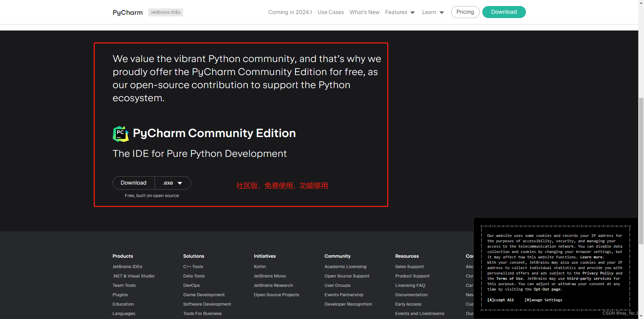
Task: Open What's New page
Action: (364, 12)
